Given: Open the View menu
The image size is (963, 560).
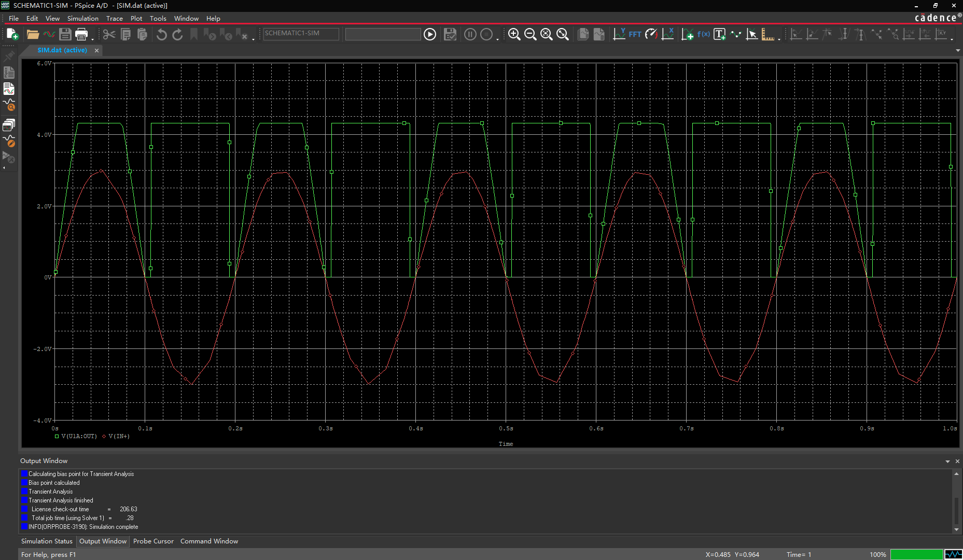Looking at the screenshot, I should point(52,18).
